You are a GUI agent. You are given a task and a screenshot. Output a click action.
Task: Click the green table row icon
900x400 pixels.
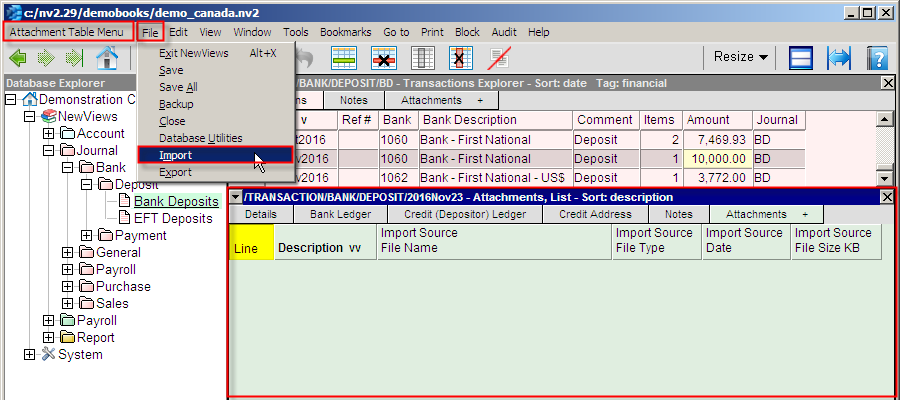345,57
